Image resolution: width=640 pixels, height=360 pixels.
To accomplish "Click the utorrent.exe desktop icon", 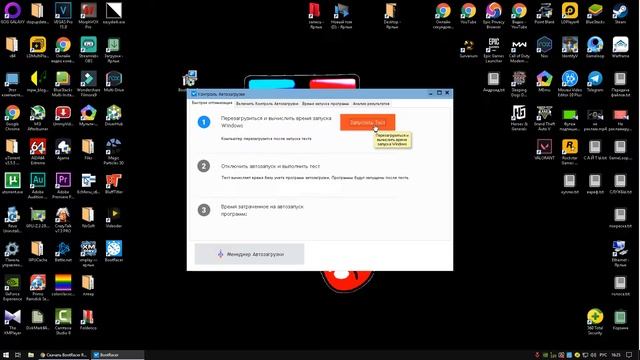I will [x=12, y=183].
